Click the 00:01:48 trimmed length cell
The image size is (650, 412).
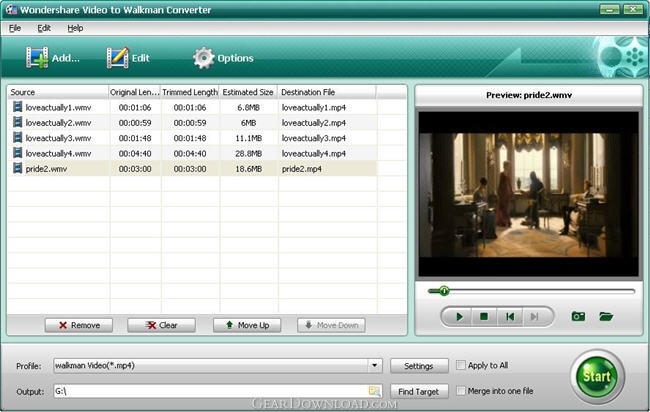pos(190,138)
